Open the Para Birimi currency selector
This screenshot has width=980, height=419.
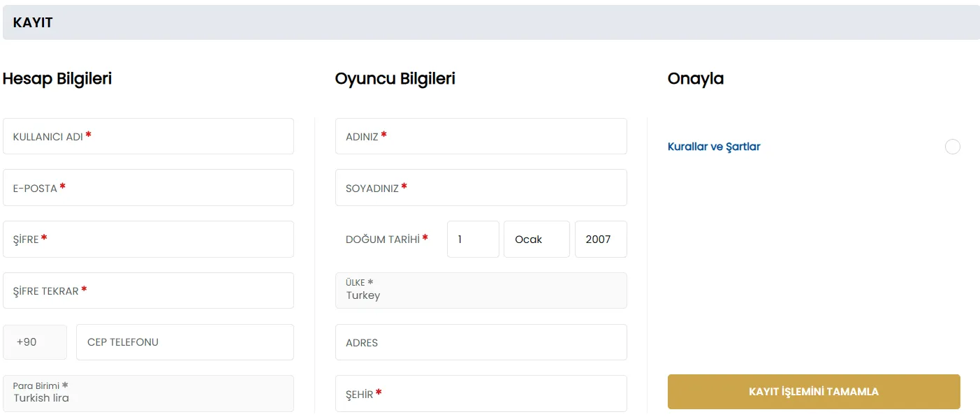[x=148, y=393]
